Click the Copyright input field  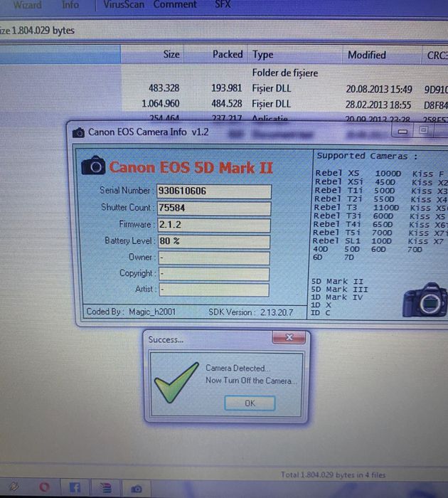point(214,274)
